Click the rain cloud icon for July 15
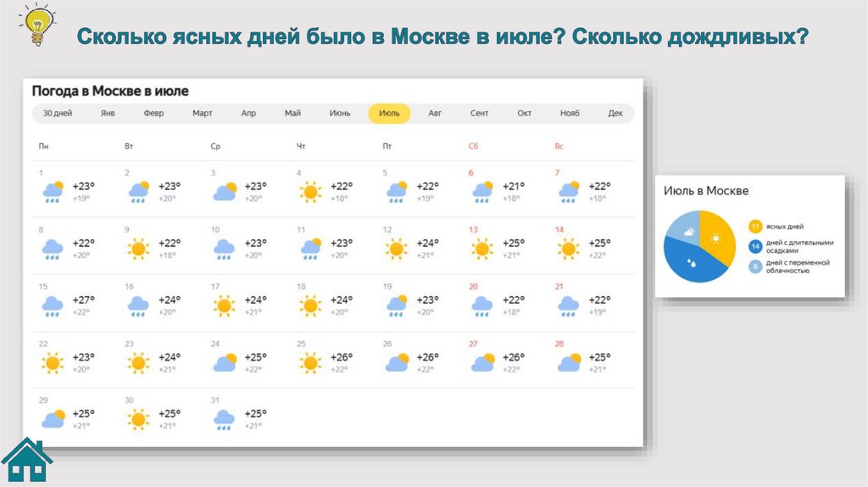This screenshot has height=487, width=868. click(x=53, y=306)
